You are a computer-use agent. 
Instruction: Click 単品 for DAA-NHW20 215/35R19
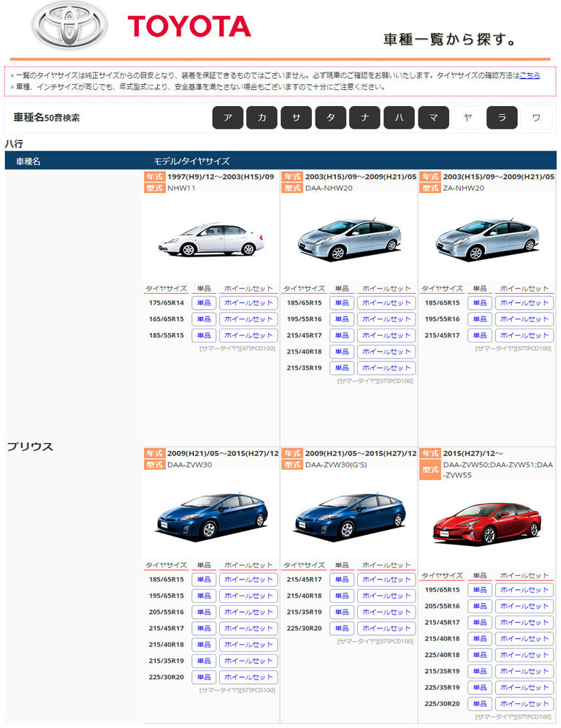[342, 368]
